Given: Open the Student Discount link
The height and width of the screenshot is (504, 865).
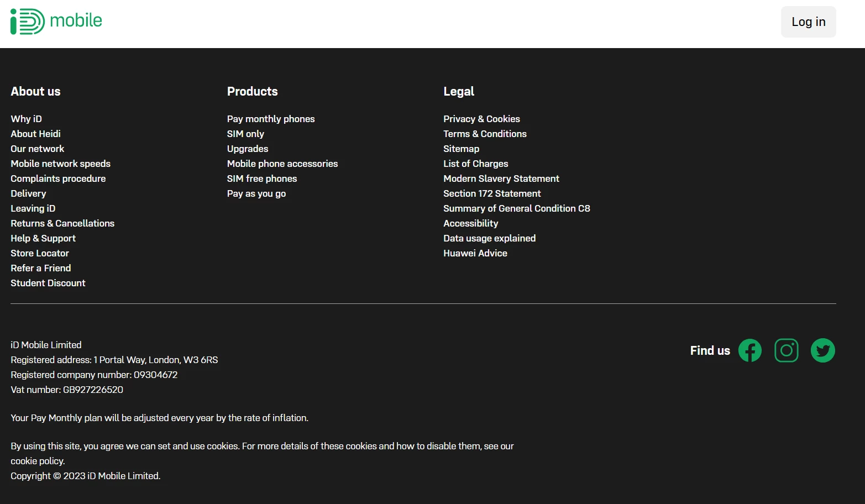Looking at the screenshot, I should [48, 283].
